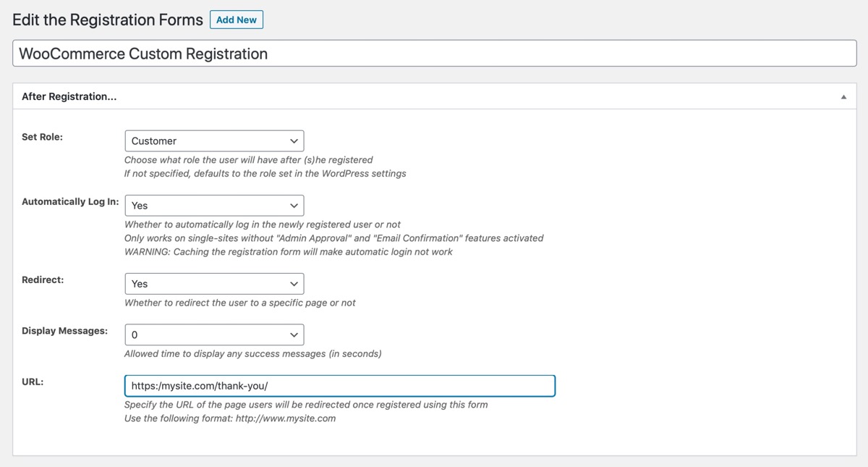
Task: Click text 'Use the following format: http://www.mysite.com'
Action: pos(230,418)
